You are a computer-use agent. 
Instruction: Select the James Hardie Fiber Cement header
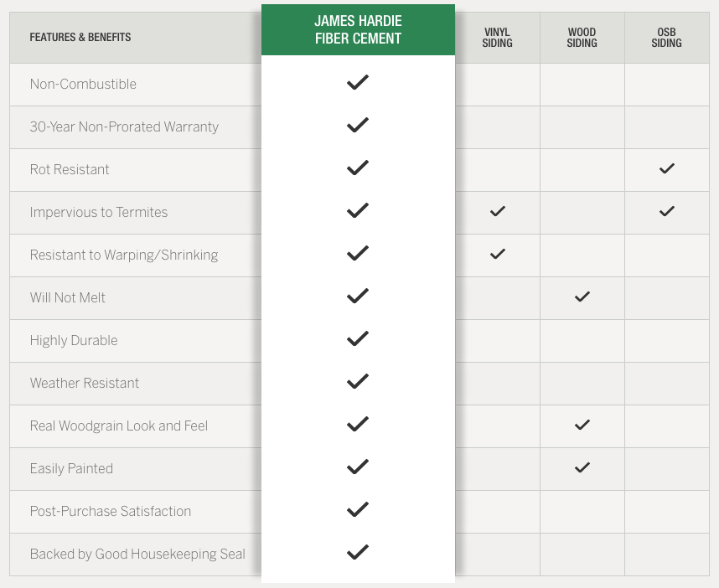(358, 30)
